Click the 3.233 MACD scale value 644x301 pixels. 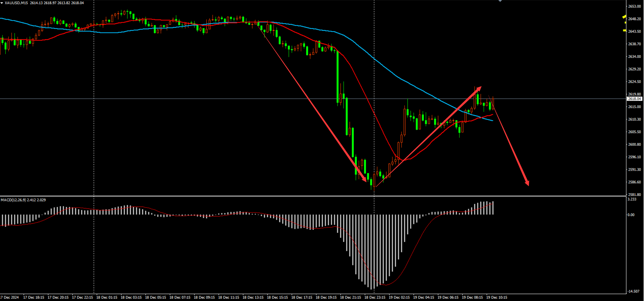tap(632, 199)
